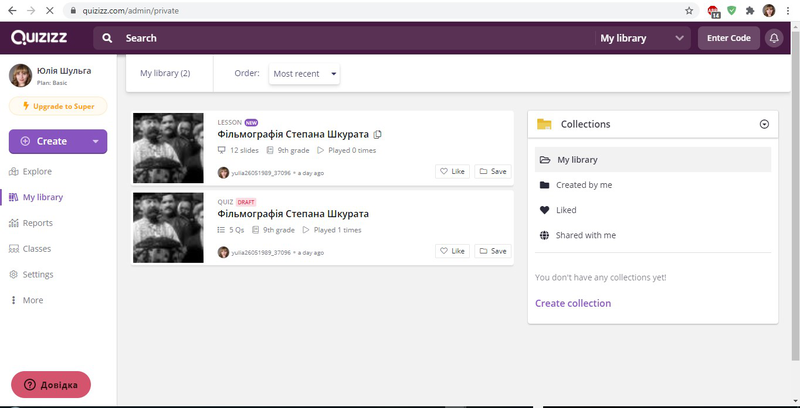The width and height of the screenshot is (800, 408).
Task: Click user profile avatar in sidebar
Action: pyautogui.click(x=20, y=76)
